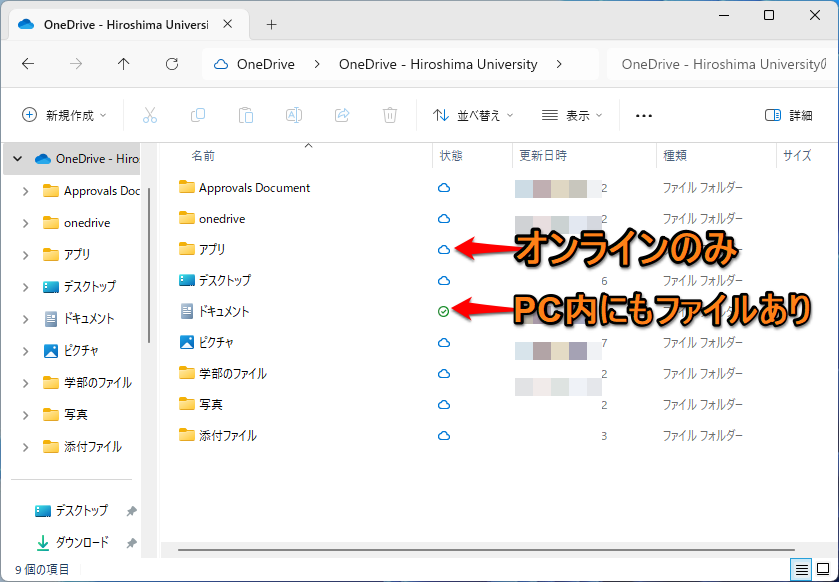Select the 添付ファイル folder in file list

pos(227,435)
